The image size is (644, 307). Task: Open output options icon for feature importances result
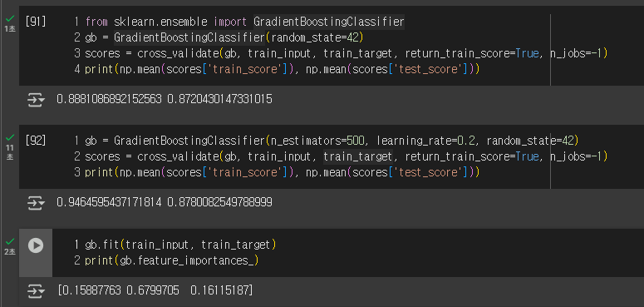coord(36,291)
